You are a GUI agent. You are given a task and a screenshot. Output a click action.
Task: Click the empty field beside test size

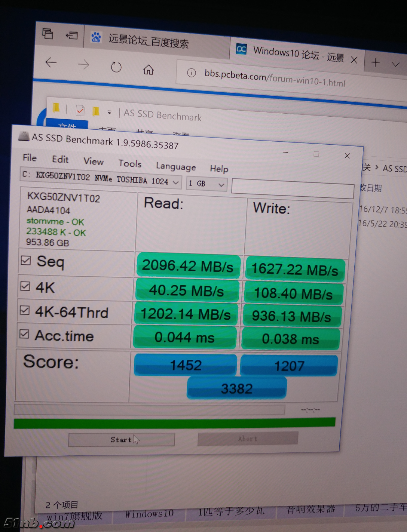pos(293,188)
